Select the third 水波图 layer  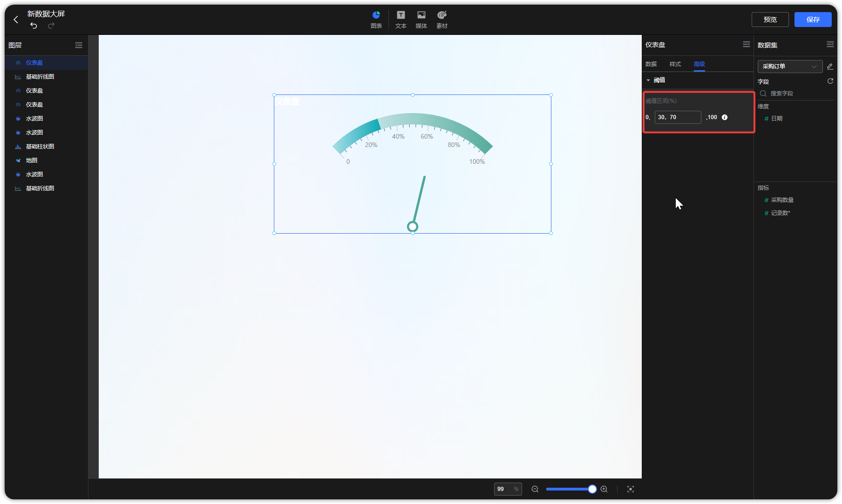point(47,175)
